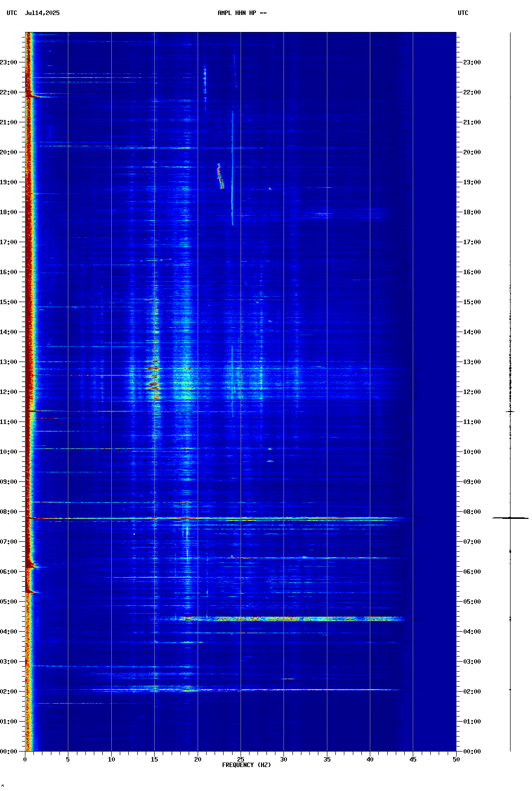Screen dimensions: 532x791
Task: Click 02:00 on the right time axis
Action: (x=472, y=692)
